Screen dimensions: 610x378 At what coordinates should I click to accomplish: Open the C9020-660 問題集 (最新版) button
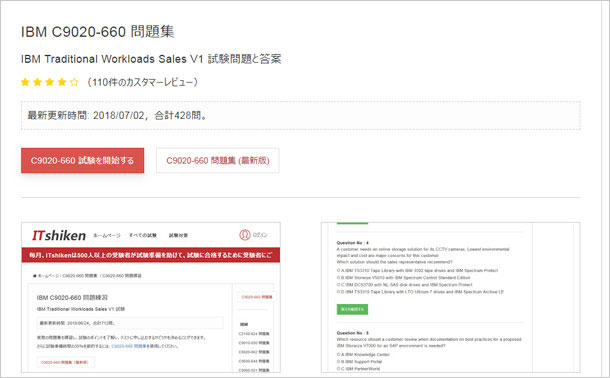click(217, 160)
